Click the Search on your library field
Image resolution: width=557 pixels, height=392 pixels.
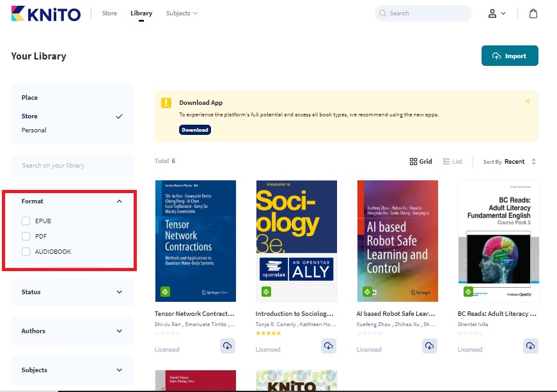pos(72,166)
